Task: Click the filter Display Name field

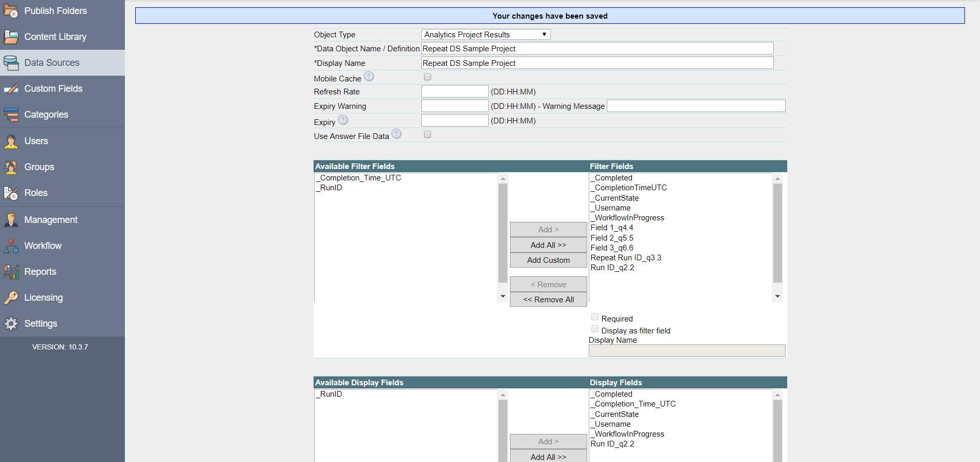Action: (x=687, y=351)
